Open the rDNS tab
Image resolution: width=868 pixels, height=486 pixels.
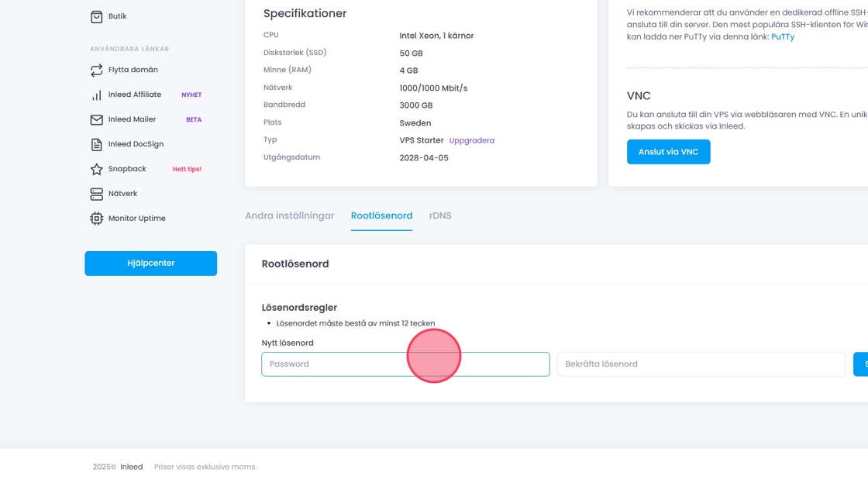click(x=440, y=215)
